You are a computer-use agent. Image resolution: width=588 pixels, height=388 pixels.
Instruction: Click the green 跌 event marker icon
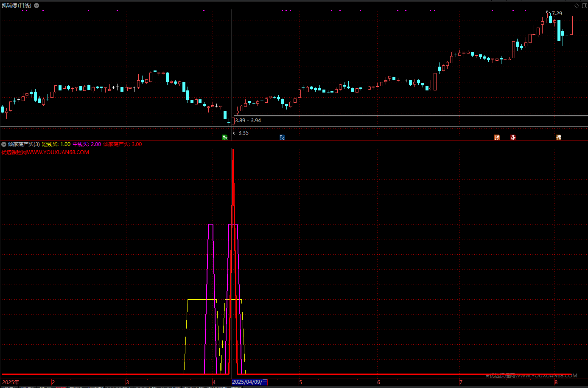[225, 137]
